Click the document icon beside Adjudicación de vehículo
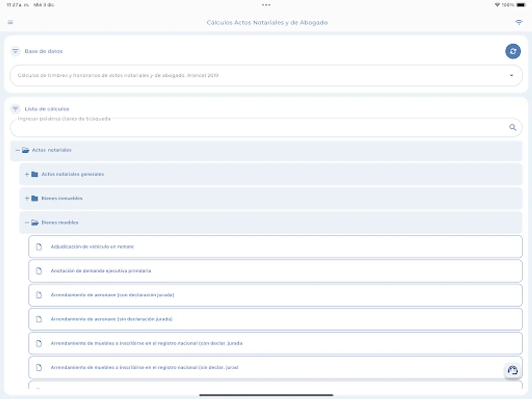The image size is (532, 399). (x=39, y=246)
